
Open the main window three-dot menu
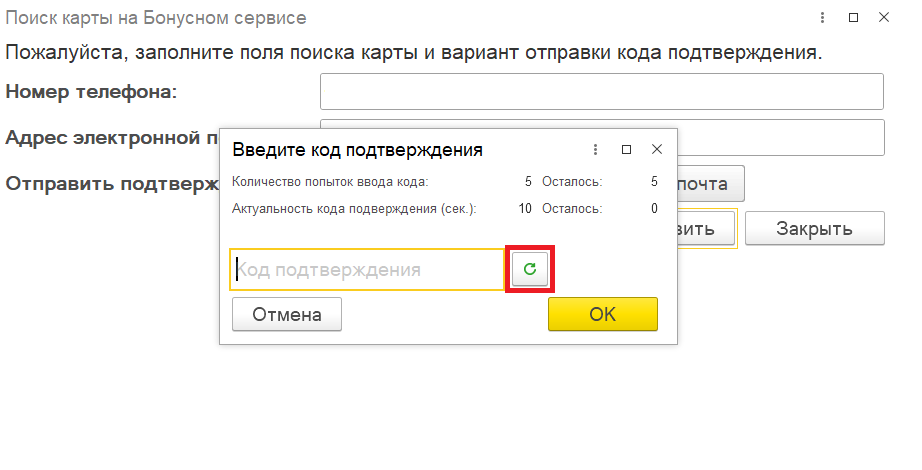[822, 18]
